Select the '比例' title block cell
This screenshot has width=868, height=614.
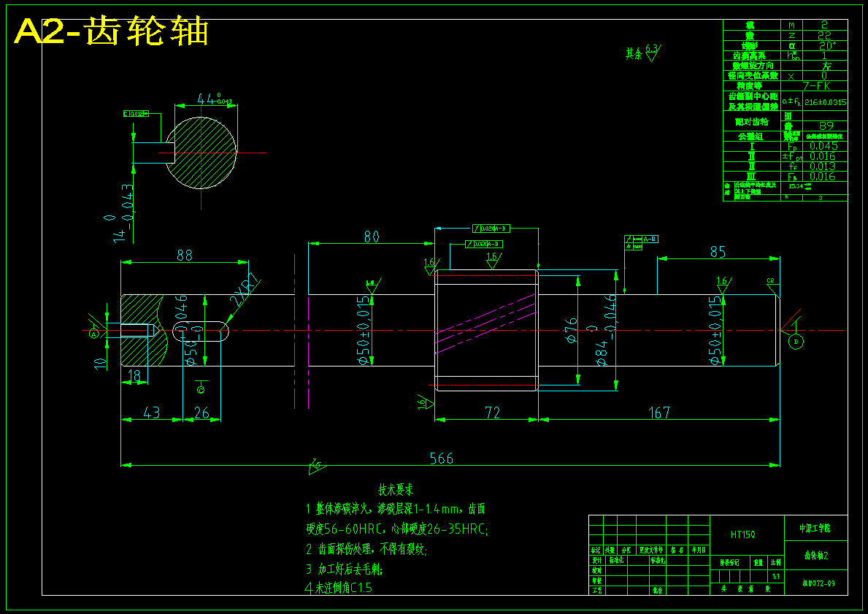tap(776, 562)
